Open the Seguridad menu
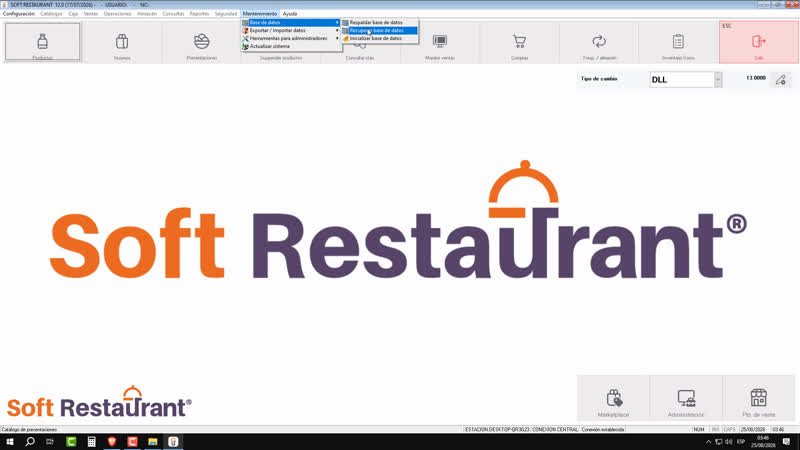This screenshot has height=450, width=800. tap(226, 14)
